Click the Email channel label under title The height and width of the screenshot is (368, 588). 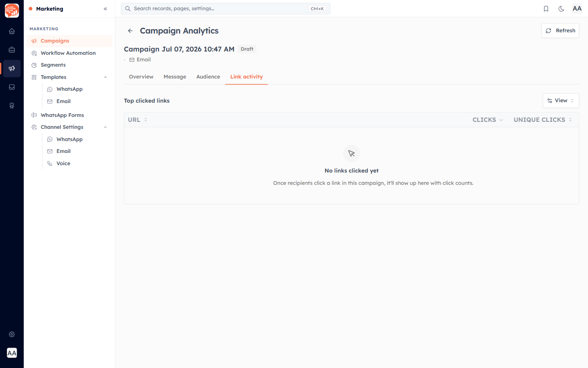[x=140, y=60]
